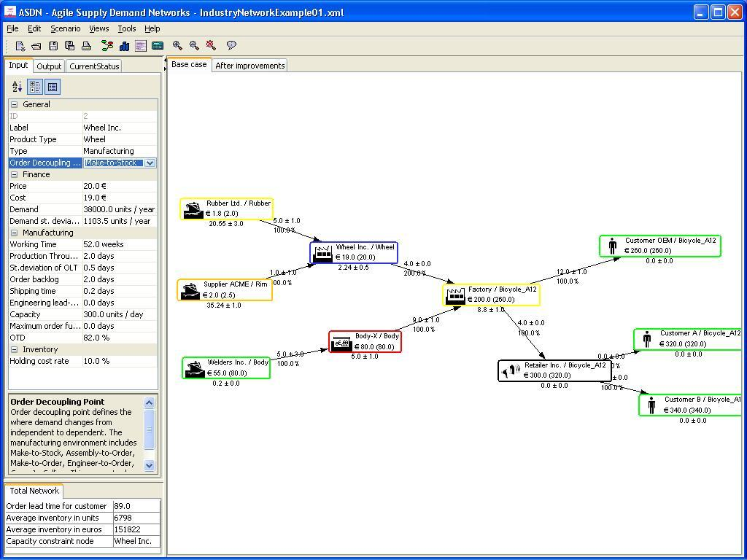Viewport: 747px width, 560px height.
Task: Select the Customer OEM person icon
Action: (x=613, y=246)
